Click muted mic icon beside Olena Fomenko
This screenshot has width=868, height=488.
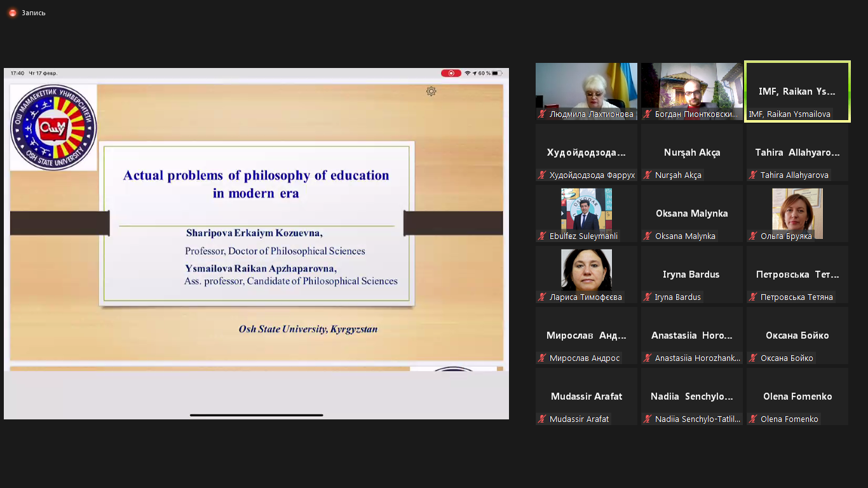coord(753,419)
